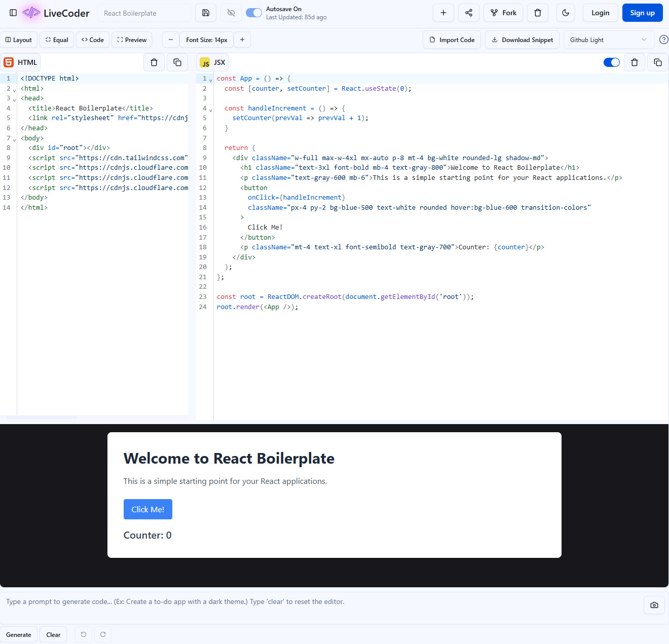
Task: Collapse the html tag fold arrow on line 2
Action: [14, 90]
